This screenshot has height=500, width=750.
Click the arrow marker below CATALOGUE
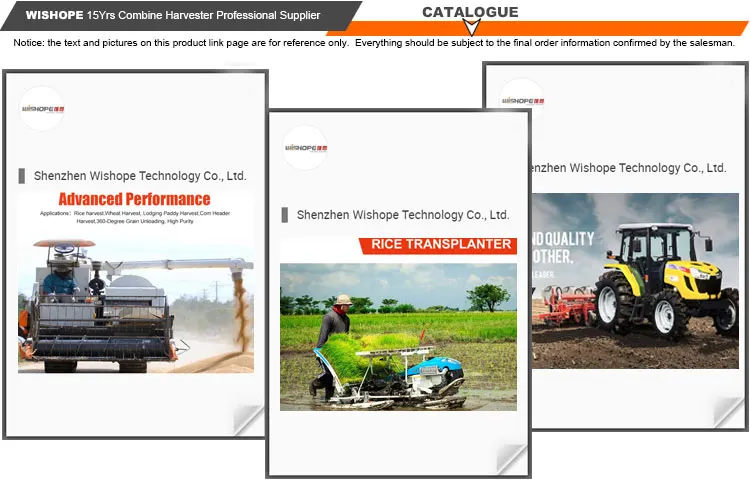(x=472, y=27)
